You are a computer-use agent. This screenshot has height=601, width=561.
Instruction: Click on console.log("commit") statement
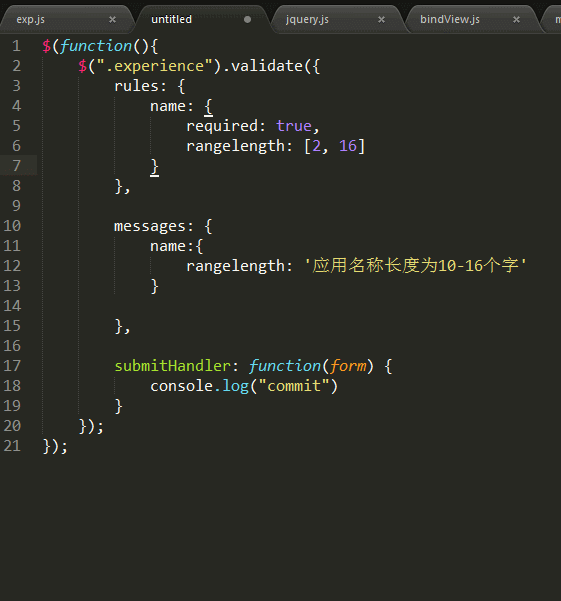[244, 386]
